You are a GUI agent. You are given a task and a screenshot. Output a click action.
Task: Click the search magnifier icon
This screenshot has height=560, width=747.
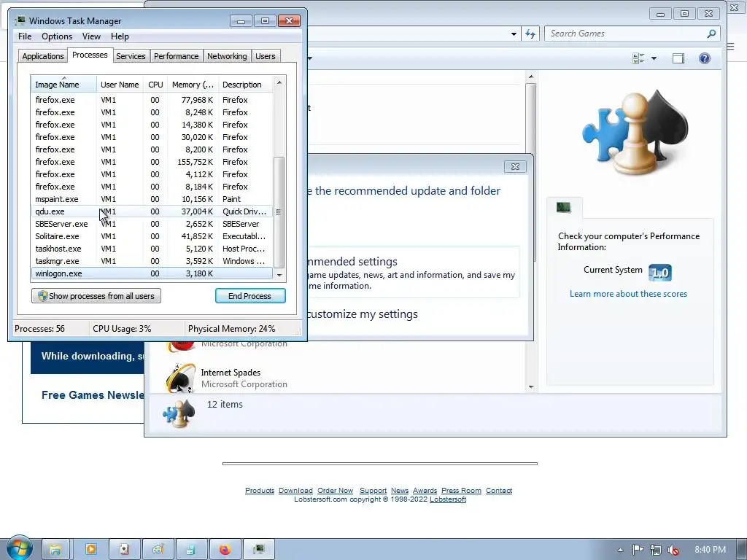click(x=711, y=34)
